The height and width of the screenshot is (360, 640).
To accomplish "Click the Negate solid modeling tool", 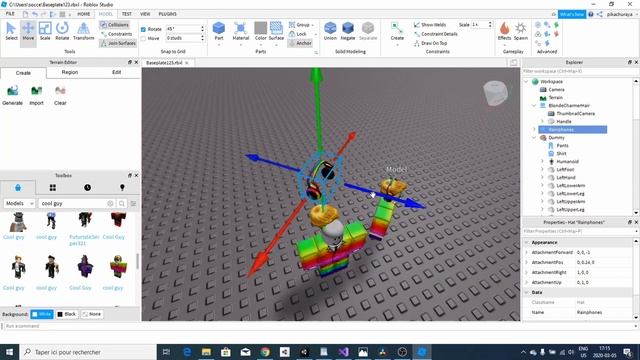I will 348,31.
